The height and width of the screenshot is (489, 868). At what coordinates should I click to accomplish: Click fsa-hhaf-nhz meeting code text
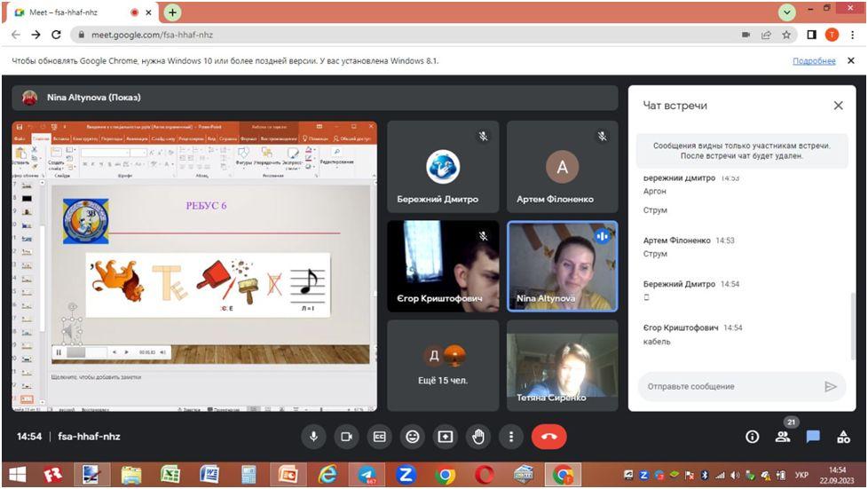pos(89,437)
